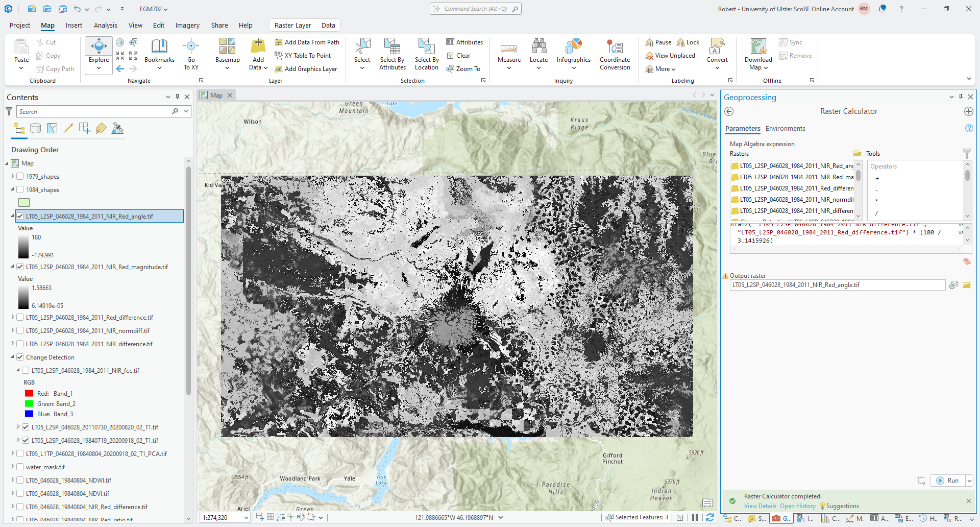This screenshot has width=980, height=527.
Task: Click the 1984_shapes green symbol swatch
Action: [x=24, y=203]
